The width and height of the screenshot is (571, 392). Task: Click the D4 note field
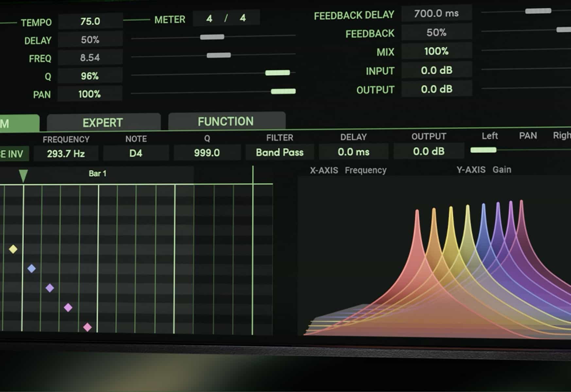(136, 153)
